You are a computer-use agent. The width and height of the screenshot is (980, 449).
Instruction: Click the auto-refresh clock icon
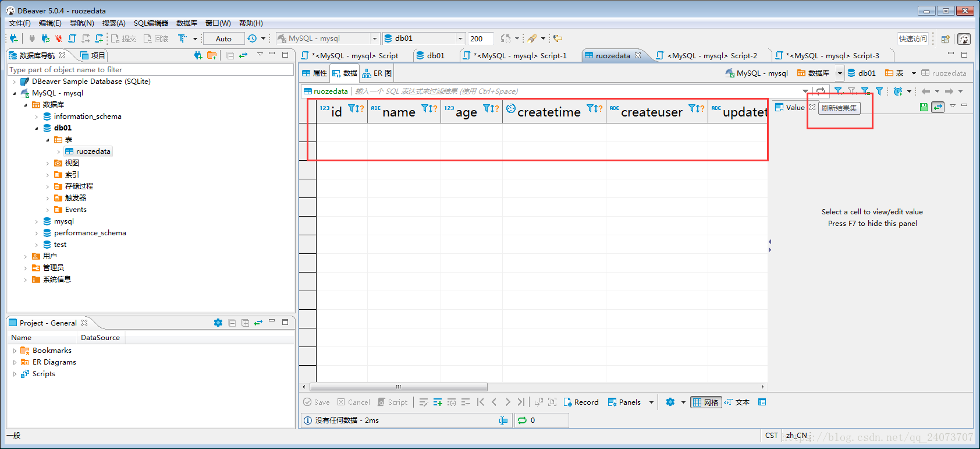[898, 91]
